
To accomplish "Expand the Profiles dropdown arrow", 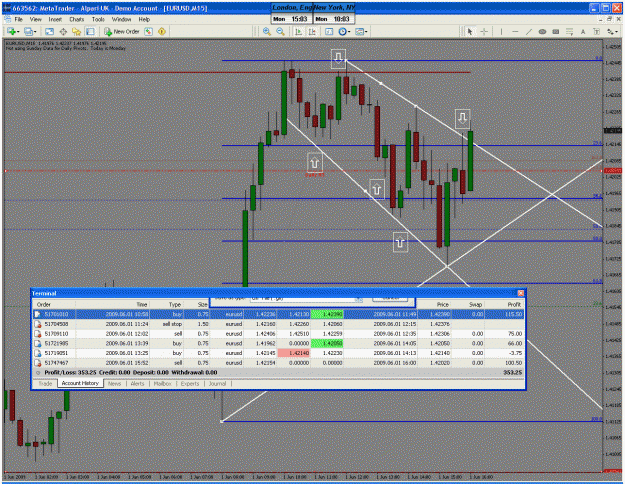I will (x=35, y=32).
